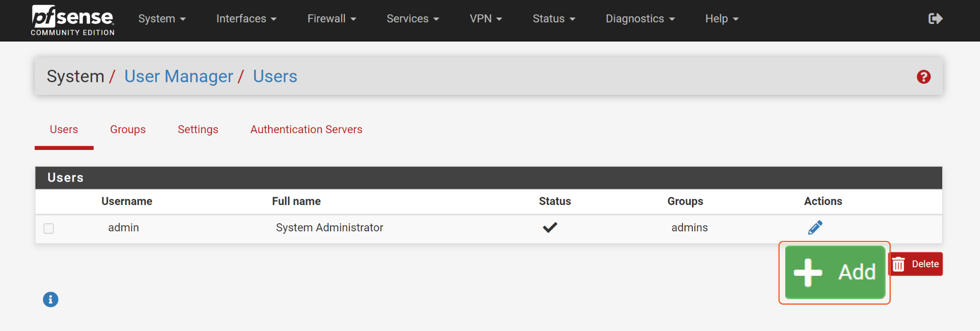Open the Interfaces dropdown menu
The image size is (980, 331).
[246, 19]
